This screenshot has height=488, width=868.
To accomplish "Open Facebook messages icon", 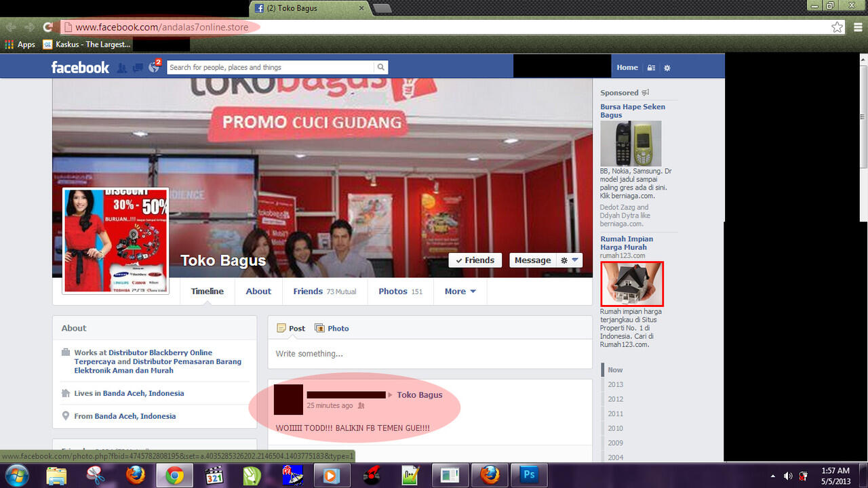I will pyautogui.click(x=138, y=68).
